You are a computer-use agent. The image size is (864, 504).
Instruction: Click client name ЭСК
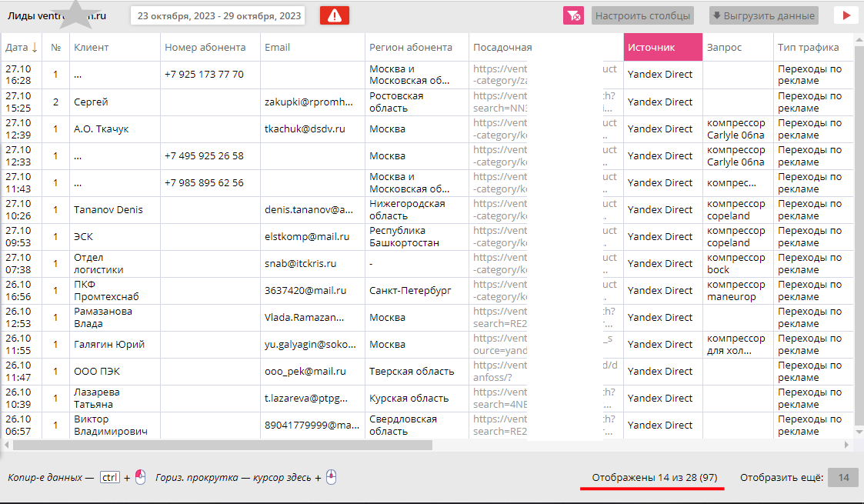(x=83, y=237)
